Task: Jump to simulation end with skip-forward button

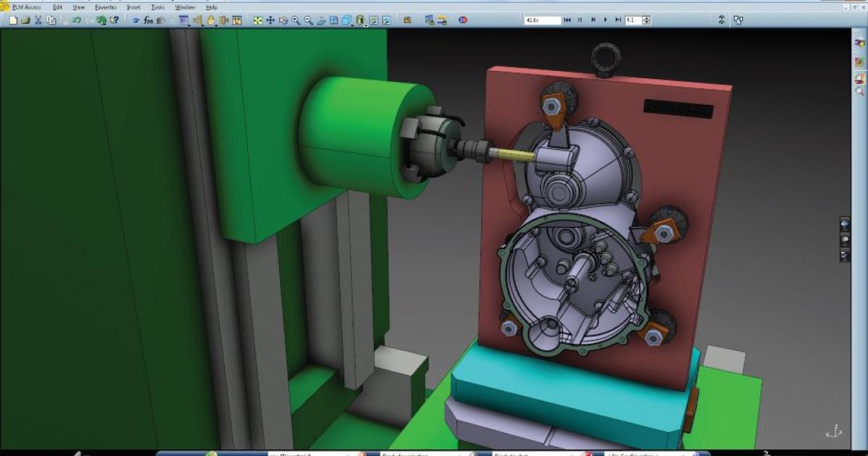Action: point(618,20)
